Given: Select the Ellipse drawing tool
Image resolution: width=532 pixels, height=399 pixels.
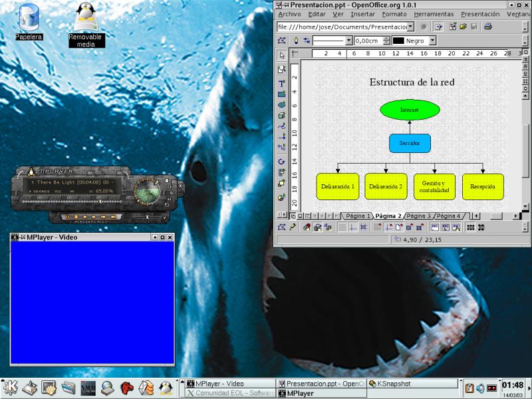Looking at the screenshot, I should 282,104.
